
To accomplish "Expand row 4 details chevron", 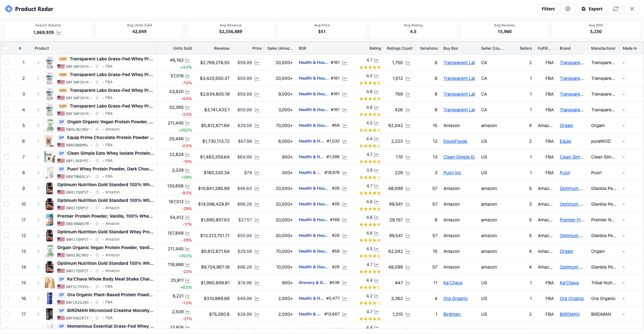I will point(38,110).
